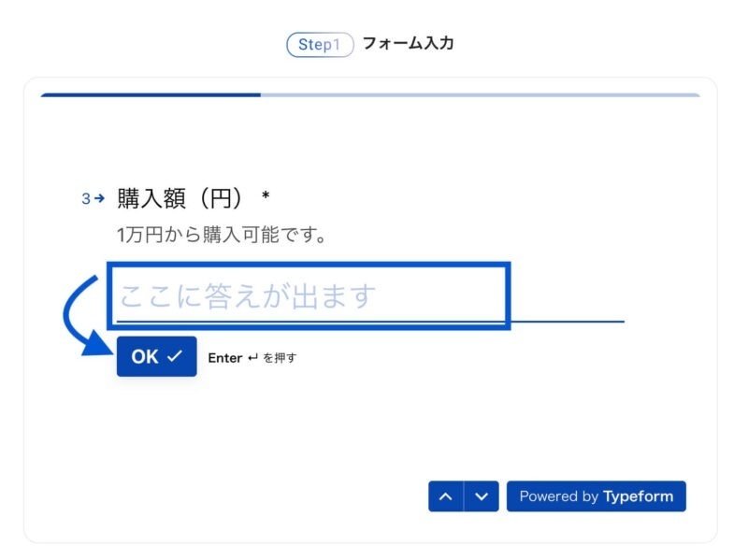The height and width of the screenshot is (560, 748).
Task: Click the フォーム入力 step title
Action: point(409,43)
